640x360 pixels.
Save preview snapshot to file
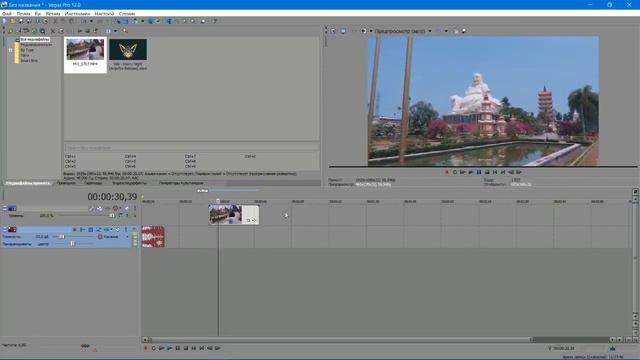(464, 31)
